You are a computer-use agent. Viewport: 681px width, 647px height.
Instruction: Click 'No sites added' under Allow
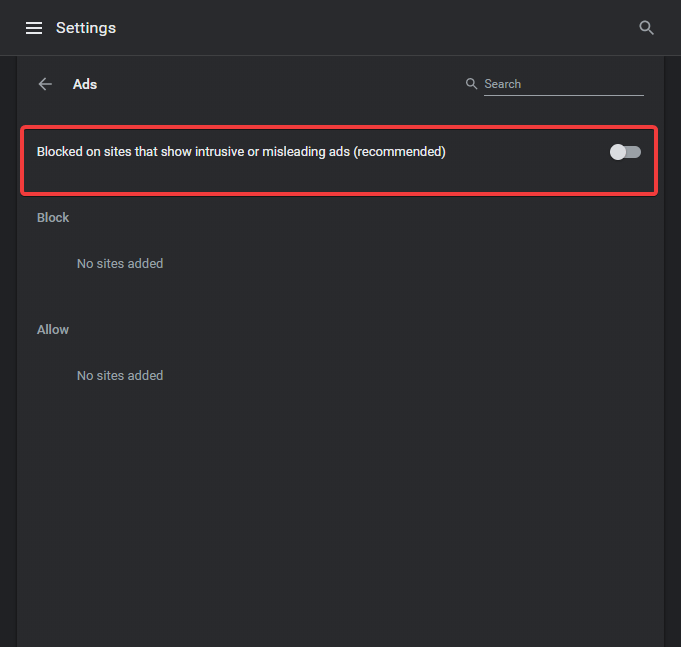pos(120,376)
